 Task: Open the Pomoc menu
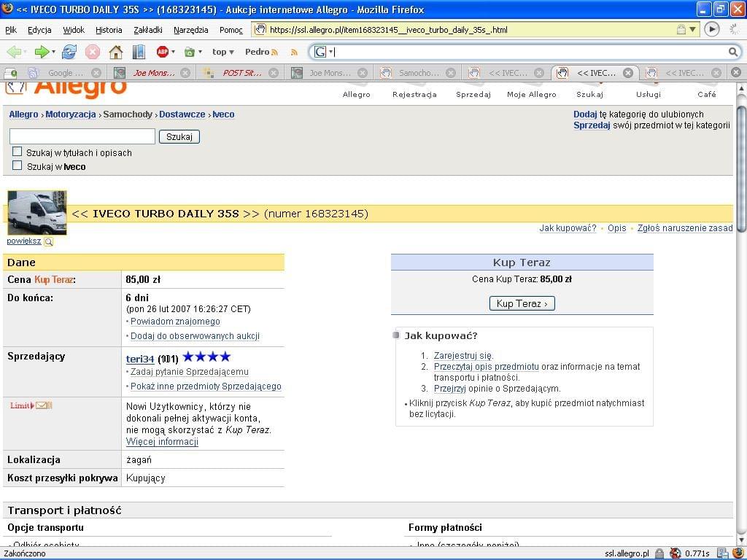click(231, 30)
